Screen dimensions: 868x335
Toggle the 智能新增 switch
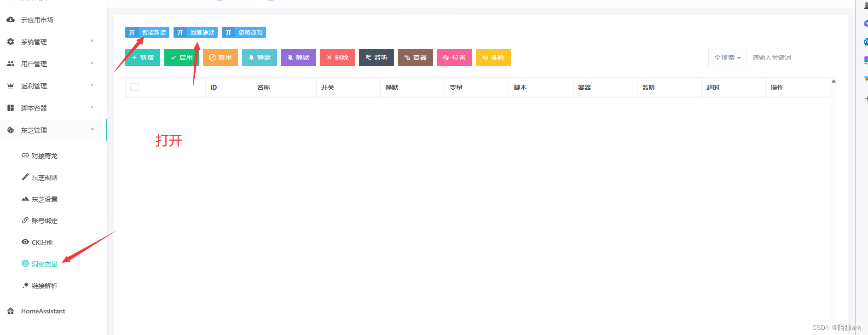tap(147, 32)
